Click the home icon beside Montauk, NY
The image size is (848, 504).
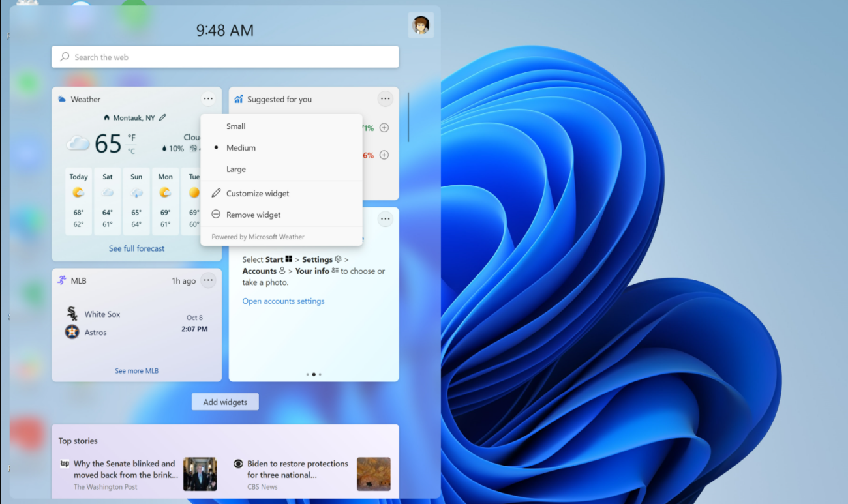pos(107,118)
